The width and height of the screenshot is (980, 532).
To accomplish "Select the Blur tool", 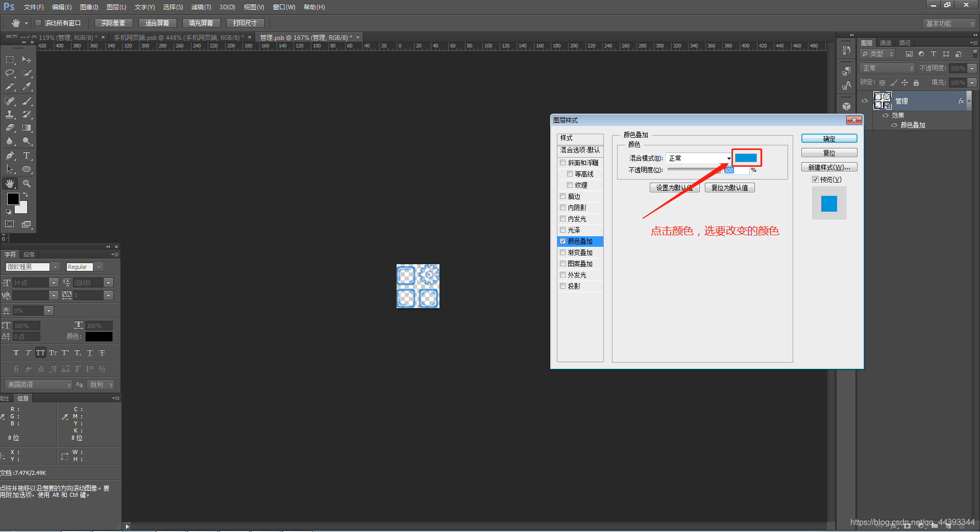I will pyautogui.click(x=10, y=141).
